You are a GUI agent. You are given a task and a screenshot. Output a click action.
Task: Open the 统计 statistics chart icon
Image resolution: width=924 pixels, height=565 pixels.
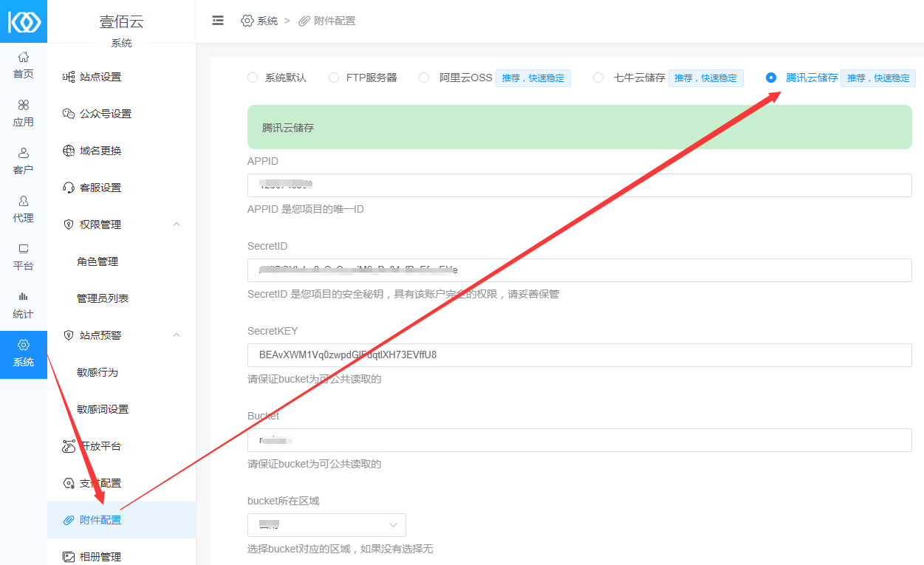[24, 296]
